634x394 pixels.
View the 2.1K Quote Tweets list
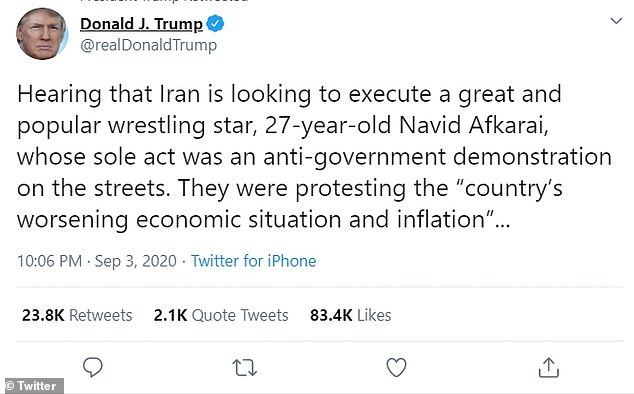click(x=221, y=315)
